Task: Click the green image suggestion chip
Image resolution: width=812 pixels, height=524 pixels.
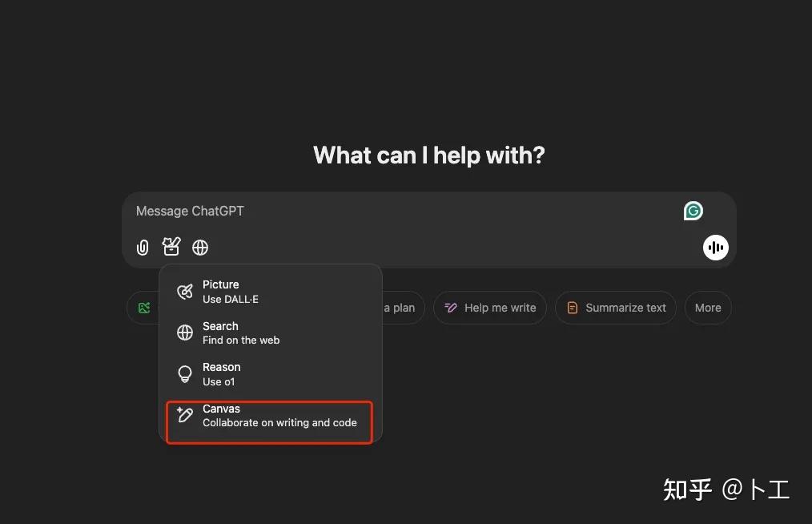Action: pos(143,308)
